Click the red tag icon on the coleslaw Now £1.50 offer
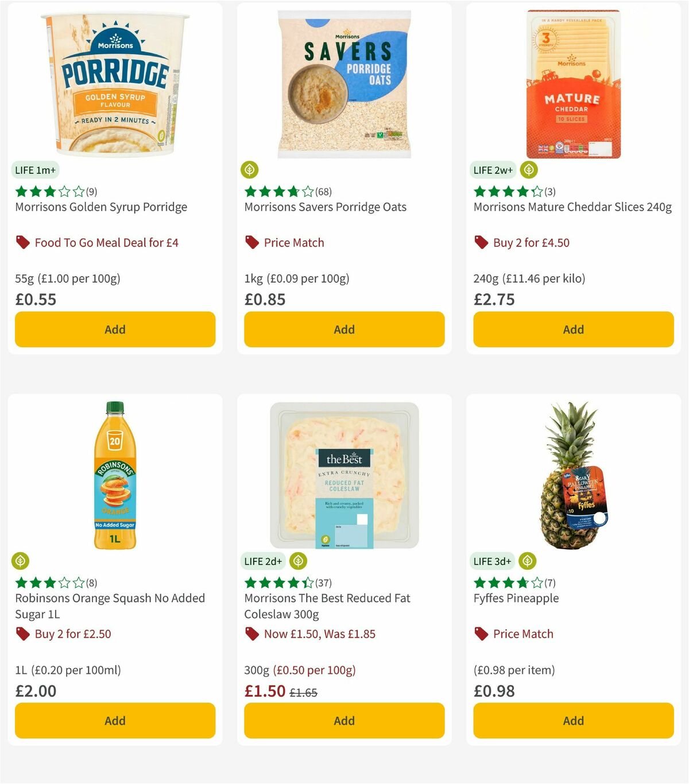 (251, 634)
